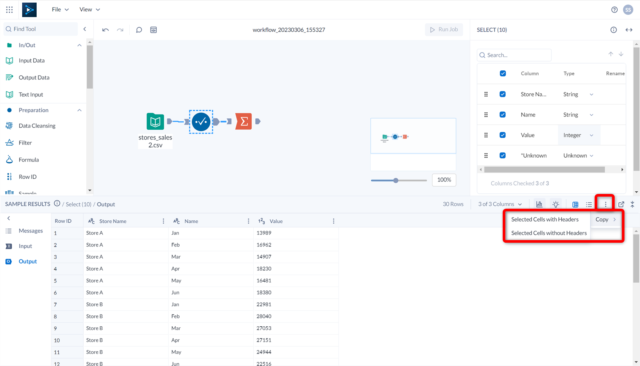
Task: Click the data profile chart icon in results toolbar
Action: coord(539,204)
